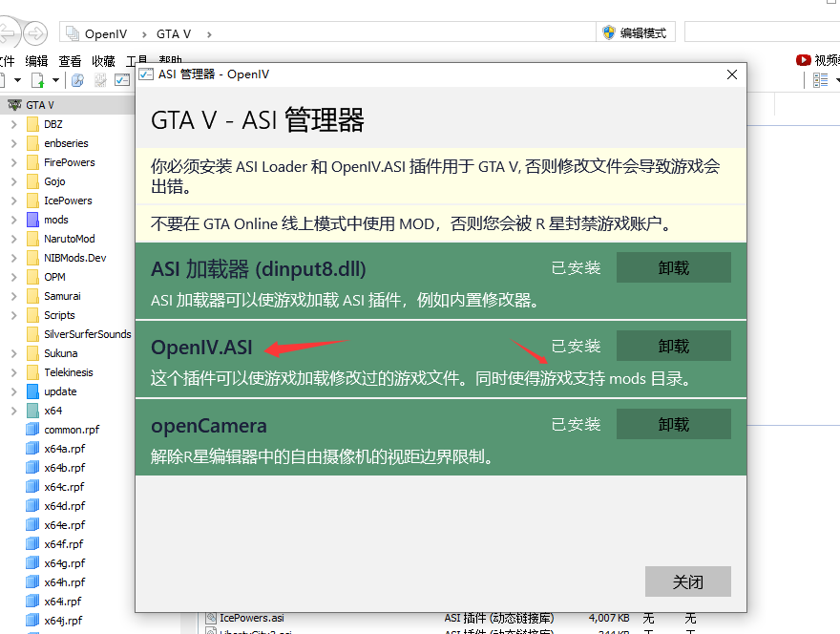Click the x64d.rpf archive icon

(x=32, y=506)
